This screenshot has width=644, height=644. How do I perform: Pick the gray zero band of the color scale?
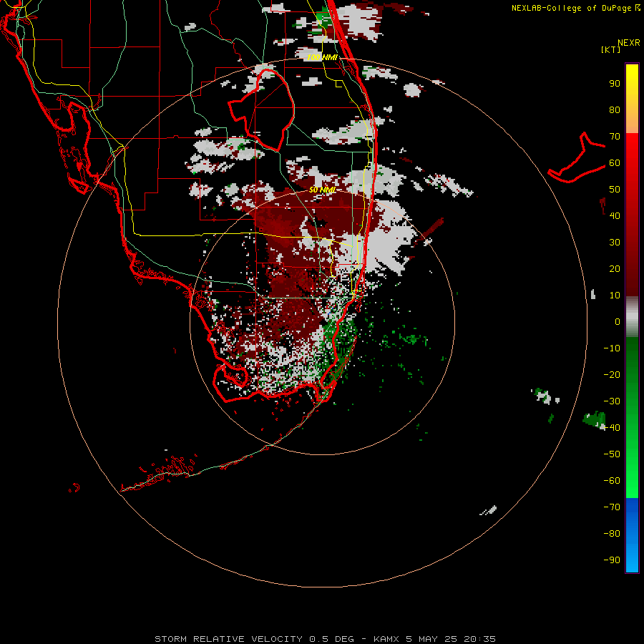(632, 317)
